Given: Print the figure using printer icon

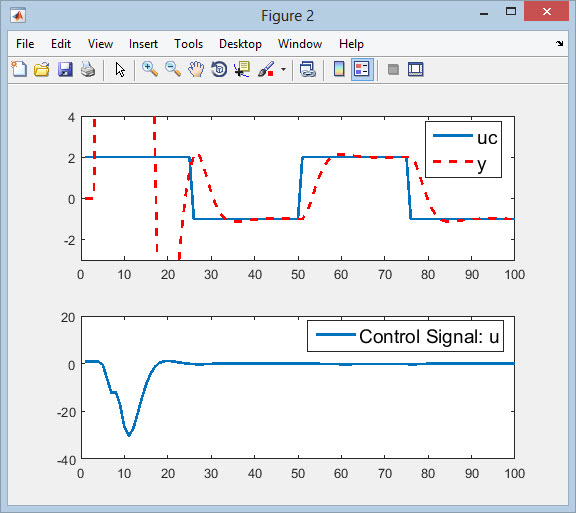Looking at the screenshot, I should (x=88, y=69).
